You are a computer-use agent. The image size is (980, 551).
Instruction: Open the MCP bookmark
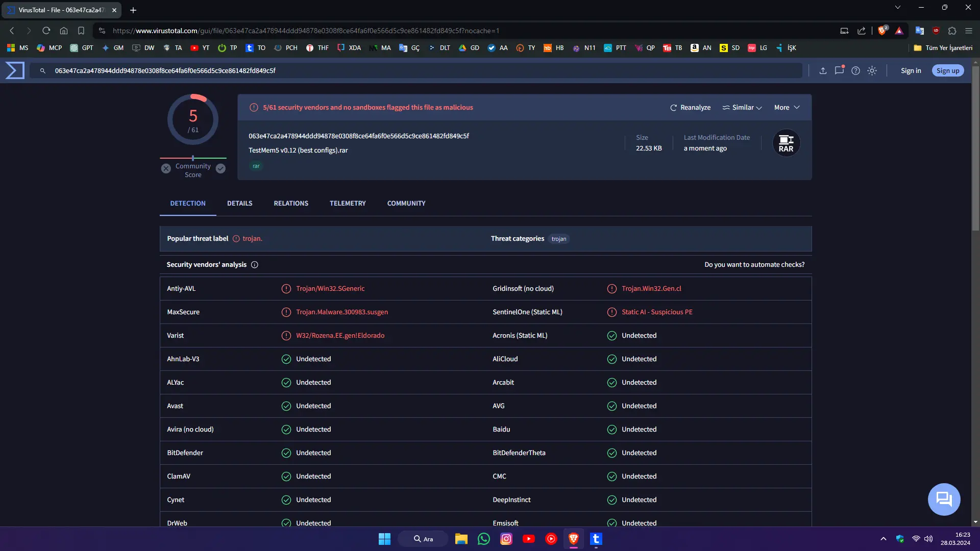(x=50, y=48)
